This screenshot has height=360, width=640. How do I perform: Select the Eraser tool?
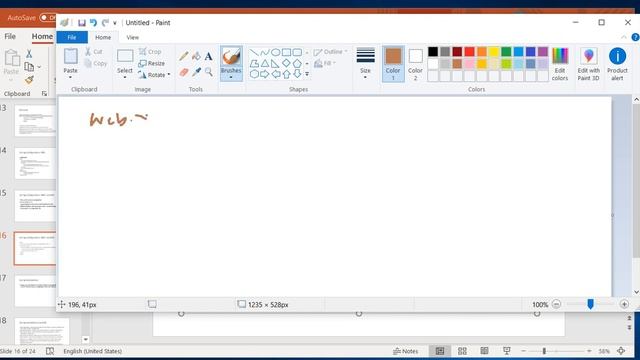(184, 72)
